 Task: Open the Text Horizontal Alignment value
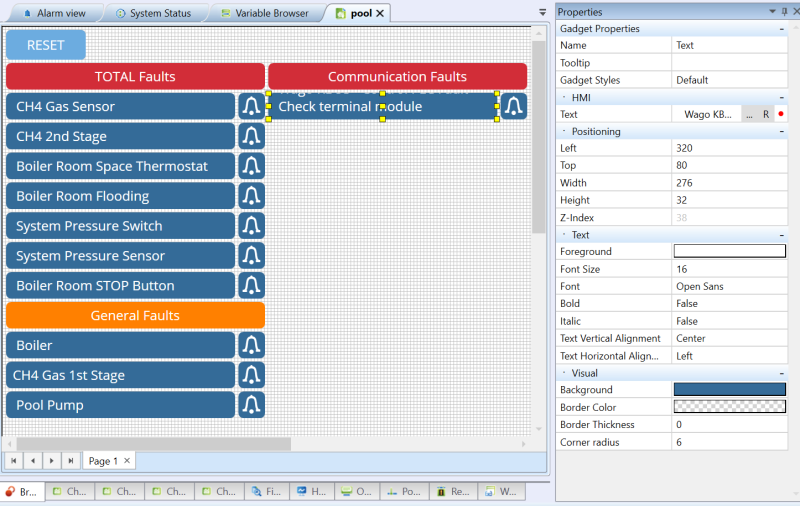(730, 356)
